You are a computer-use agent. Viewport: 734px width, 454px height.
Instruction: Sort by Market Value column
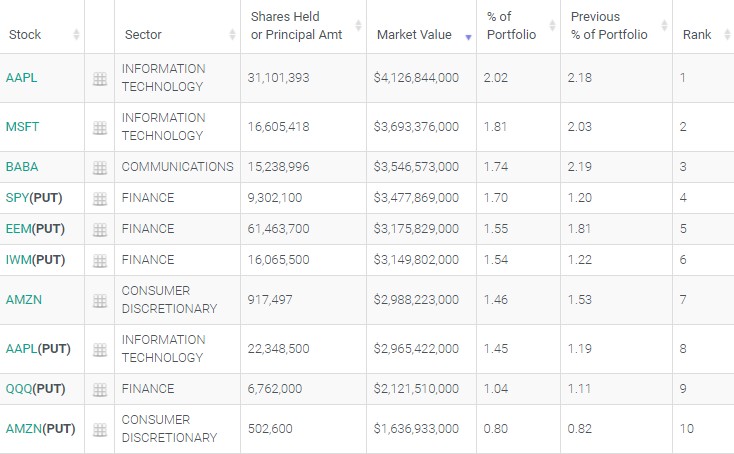click(414, 35)
